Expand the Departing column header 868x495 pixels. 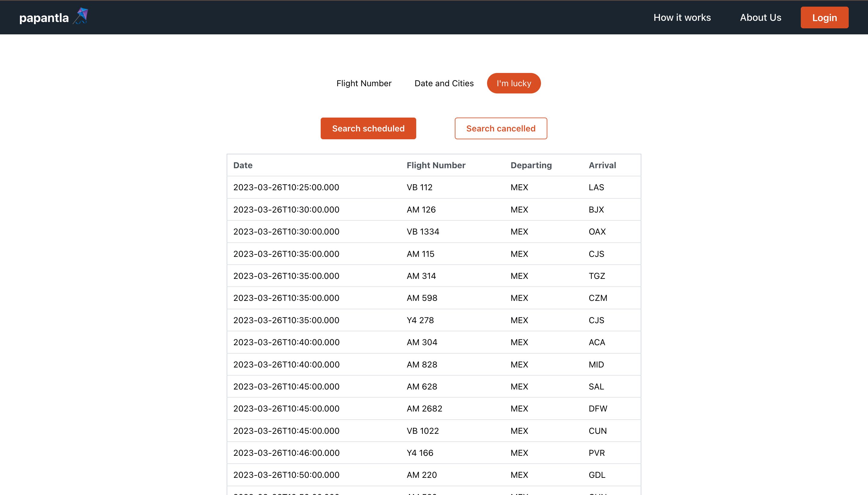531,165
